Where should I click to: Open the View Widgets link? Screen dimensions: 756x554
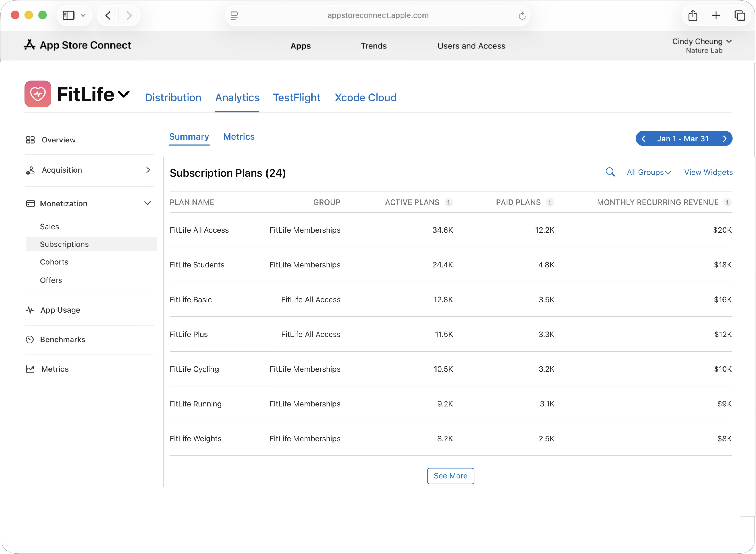coord(708,172)
